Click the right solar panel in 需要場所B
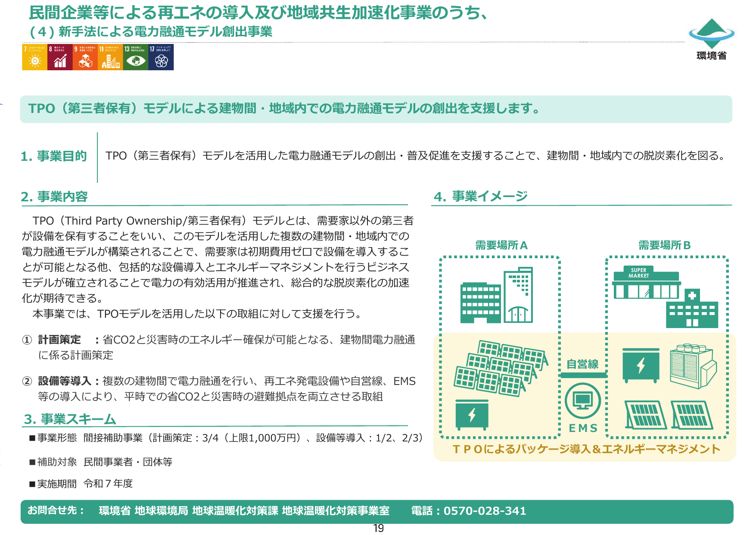Image resolution: width=756 pixels, height=535 pixels. pos(692,415)
